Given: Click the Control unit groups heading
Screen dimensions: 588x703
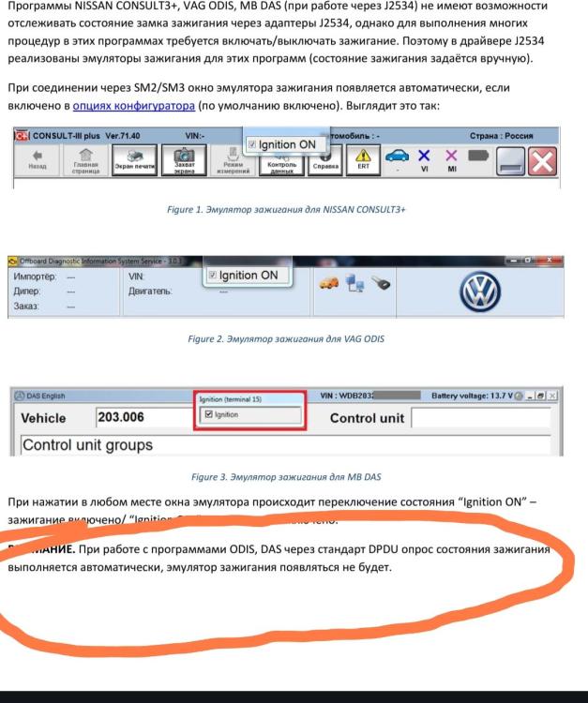Looking at the screenshot, I should pyautogui.click(x=87, y=444).
